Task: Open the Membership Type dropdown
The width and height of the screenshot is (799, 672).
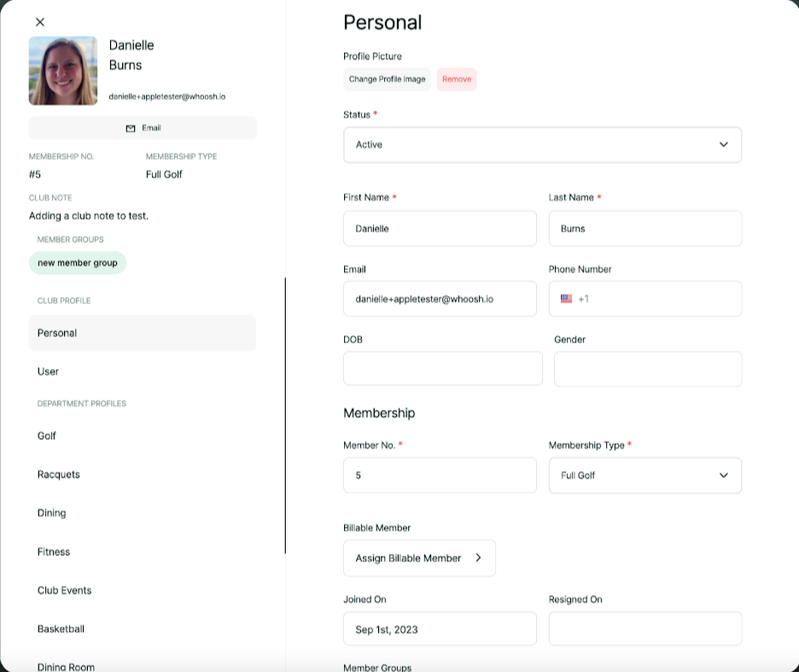Action: coord(644,476)
